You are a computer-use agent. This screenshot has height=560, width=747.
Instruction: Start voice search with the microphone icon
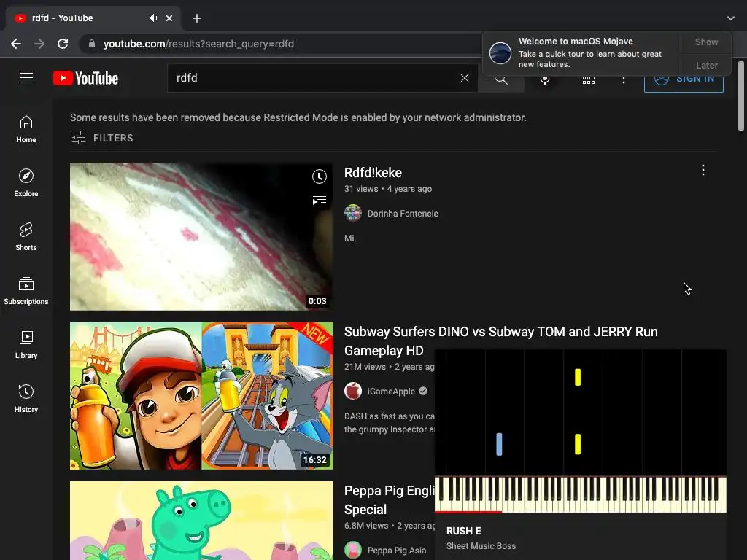pos(545,79)
